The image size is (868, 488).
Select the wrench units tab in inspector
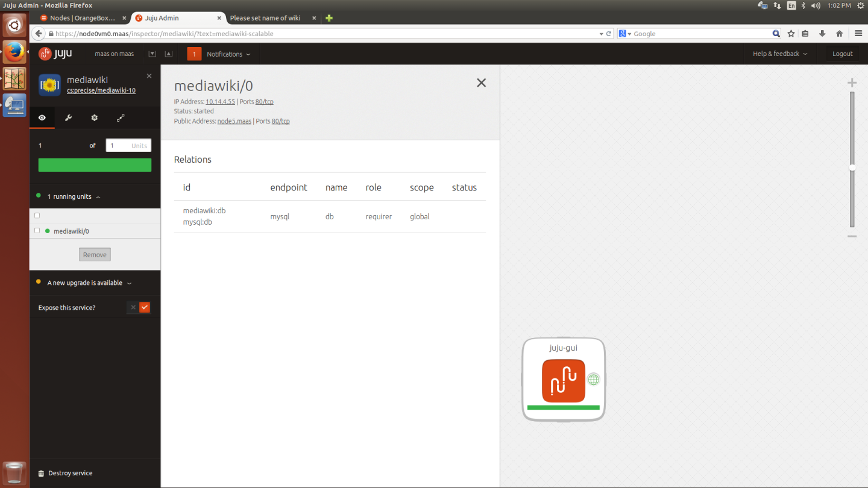coord(68,117)
